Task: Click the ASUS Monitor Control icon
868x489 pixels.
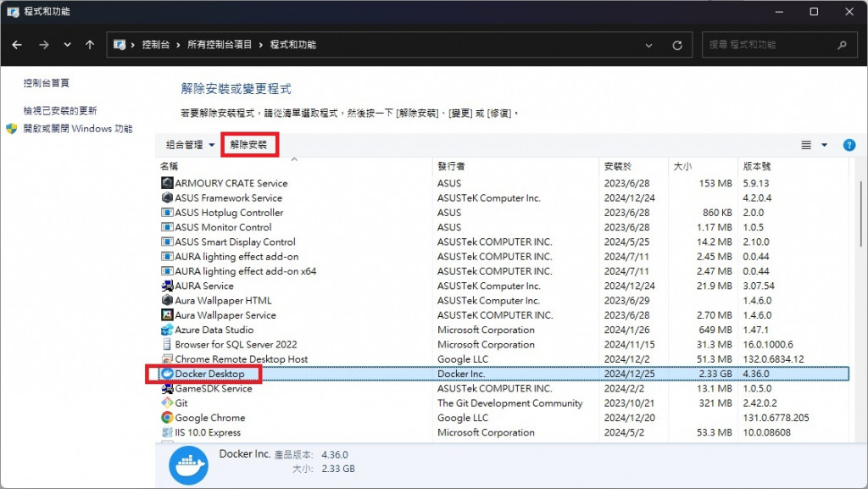Action: coord(167,227)
